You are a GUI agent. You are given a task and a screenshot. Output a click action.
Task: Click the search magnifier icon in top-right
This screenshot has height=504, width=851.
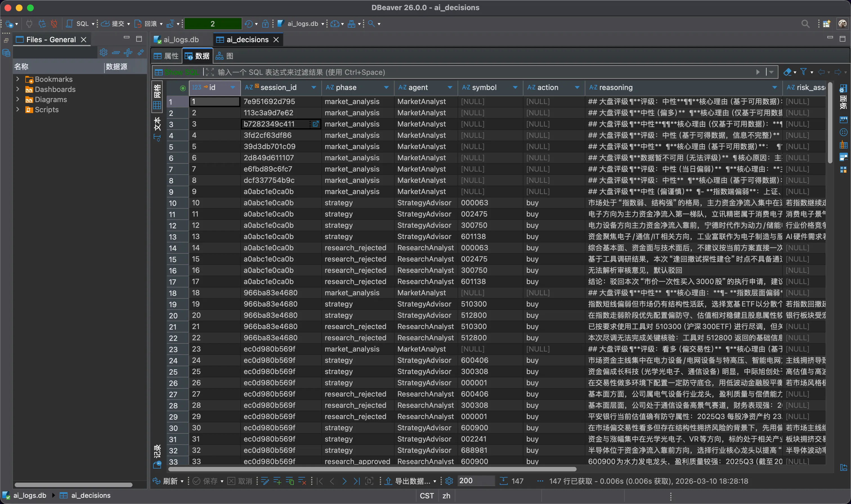click(x=805, y=24)
